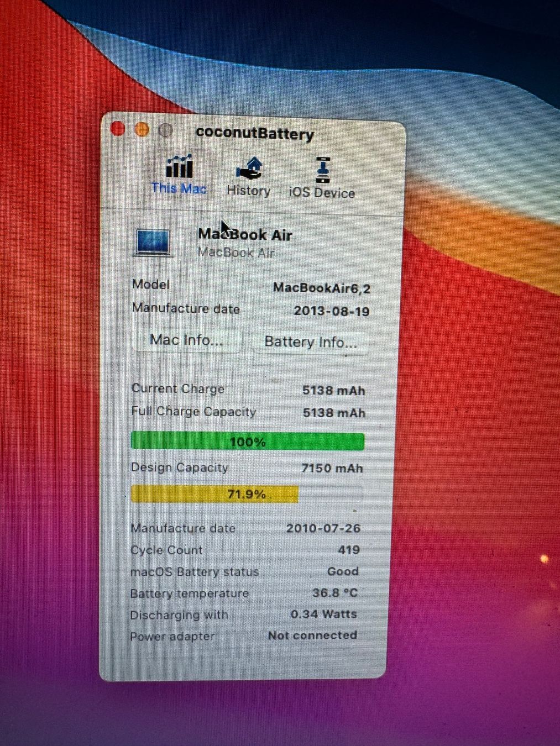Click the Design Capacity label

(179, 467)
